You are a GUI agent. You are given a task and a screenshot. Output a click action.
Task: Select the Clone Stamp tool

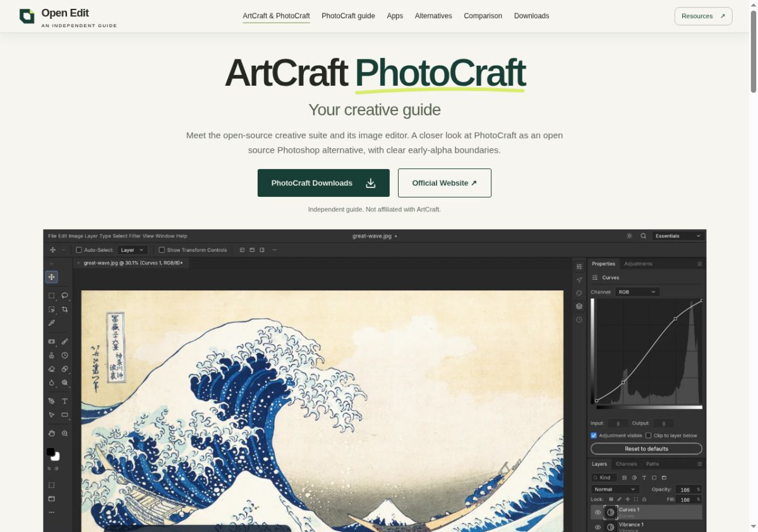pyautogui.click(x=52, y=355)
